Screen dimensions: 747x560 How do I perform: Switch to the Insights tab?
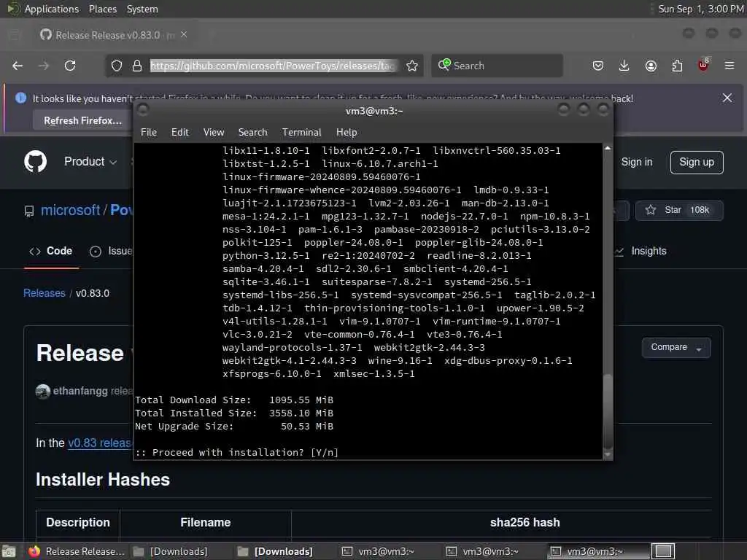[x=640, y=251]
